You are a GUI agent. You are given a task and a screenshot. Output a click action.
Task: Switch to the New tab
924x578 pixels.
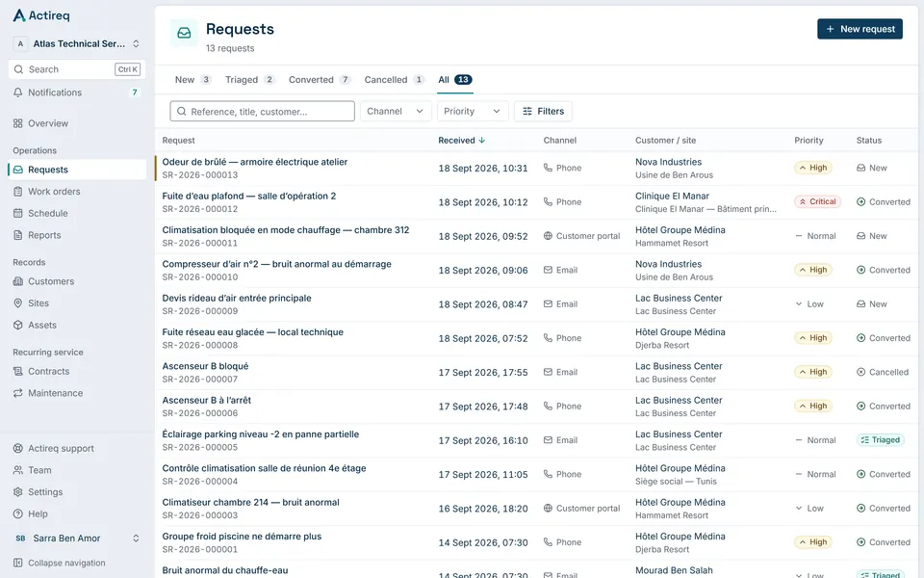(193, 80)
